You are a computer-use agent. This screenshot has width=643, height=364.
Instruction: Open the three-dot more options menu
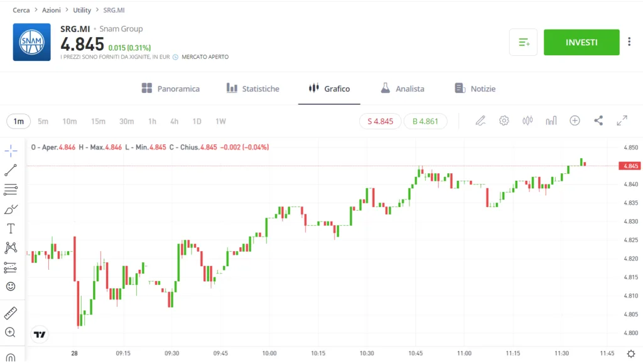(629, 42)
